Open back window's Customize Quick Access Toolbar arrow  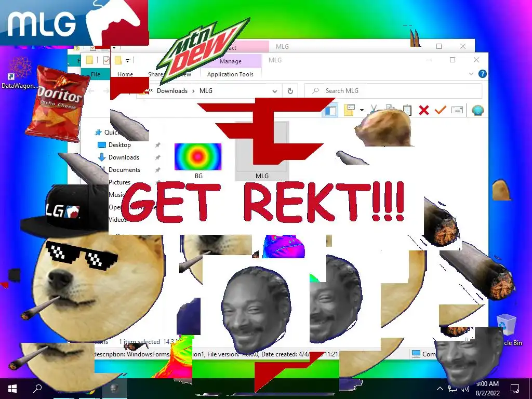(114, 47)
